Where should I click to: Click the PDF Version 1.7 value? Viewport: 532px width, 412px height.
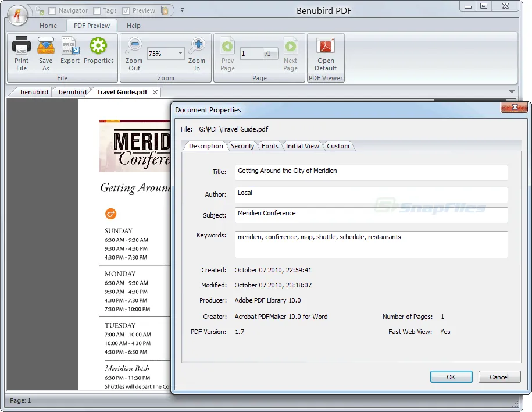tap(240, 332)
